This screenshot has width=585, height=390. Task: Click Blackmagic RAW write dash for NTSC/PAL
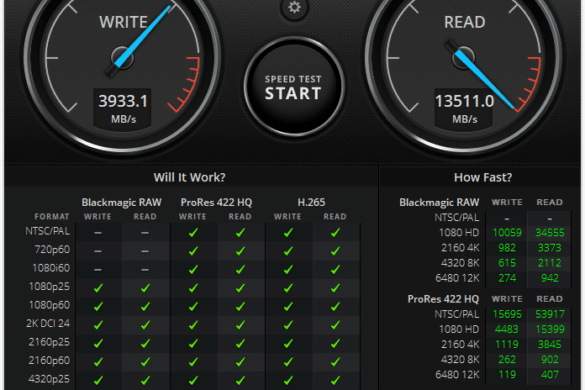pos(98,233)
